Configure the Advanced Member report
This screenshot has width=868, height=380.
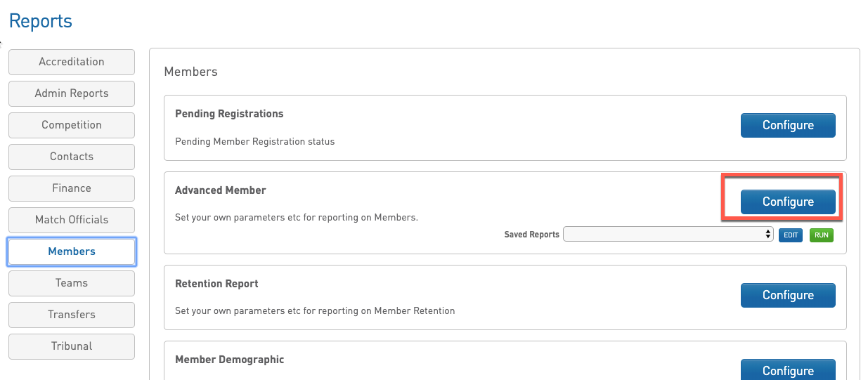tap(788, 202)
